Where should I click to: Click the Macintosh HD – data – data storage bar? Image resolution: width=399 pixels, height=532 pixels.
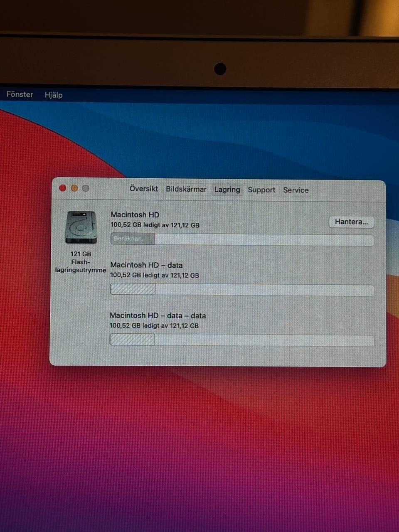(x=242, y=340)
